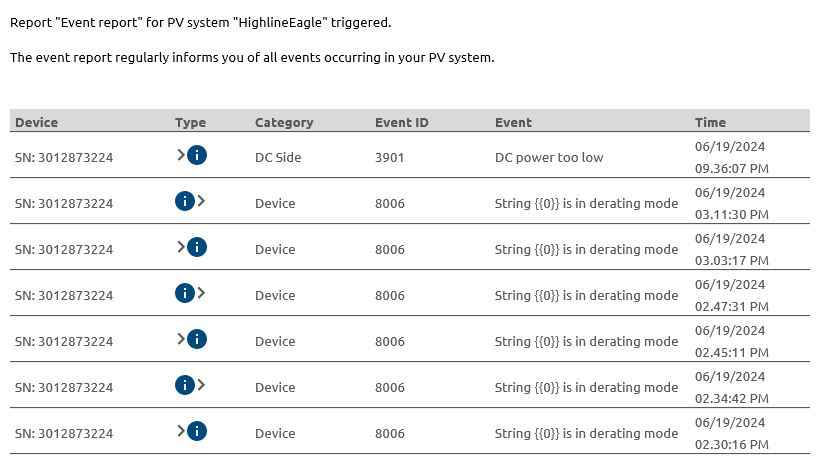The width and height of the screenshot is (820, 462).
Task: Click the info icon for the 02.34:42 PM event
Action: (x=185, y=385)
